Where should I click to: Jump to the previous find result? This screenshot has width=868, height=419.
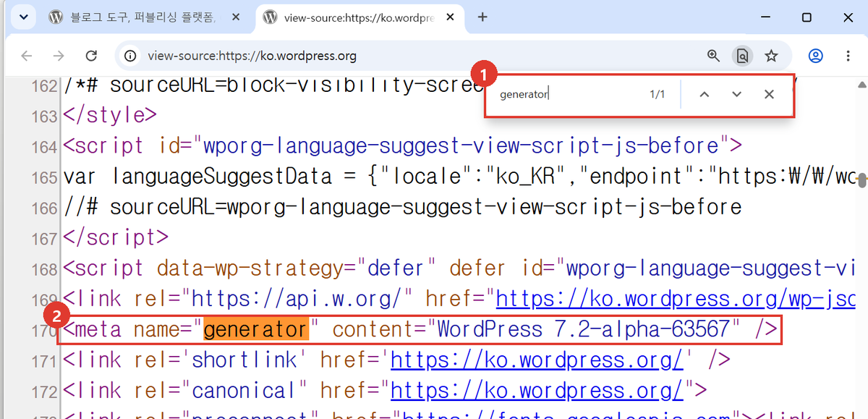coord(704,94)
